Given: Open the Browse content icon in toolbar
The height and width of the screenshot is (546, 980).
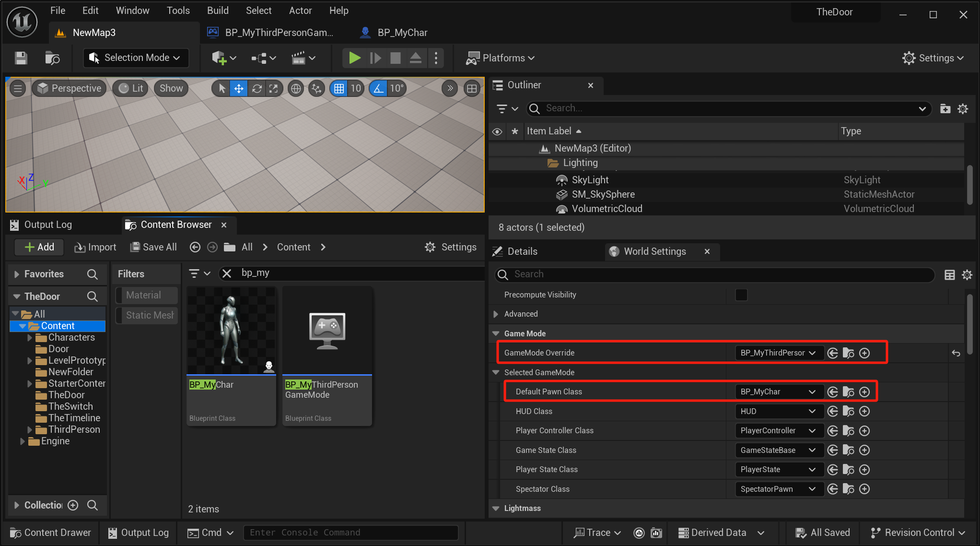Looking at the screenshot, I should pos(52,58).
